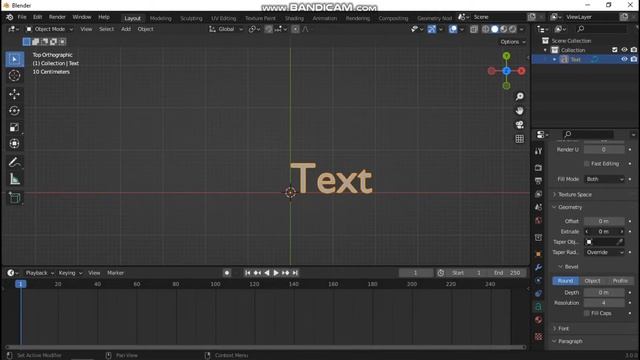Image resolution: width=640 pixels, height=360 pixels.
Task: Open the Render menu
Action: [x=57, y=17]
